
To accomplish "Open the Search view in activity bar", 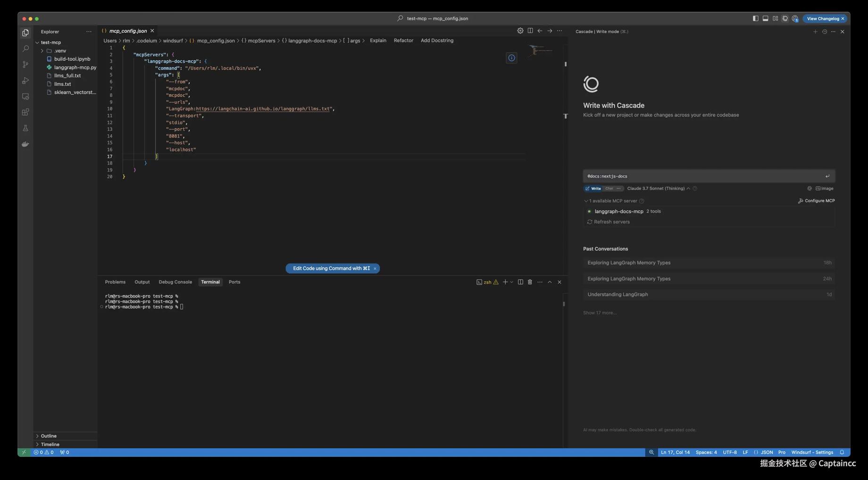I will [25, 49].
